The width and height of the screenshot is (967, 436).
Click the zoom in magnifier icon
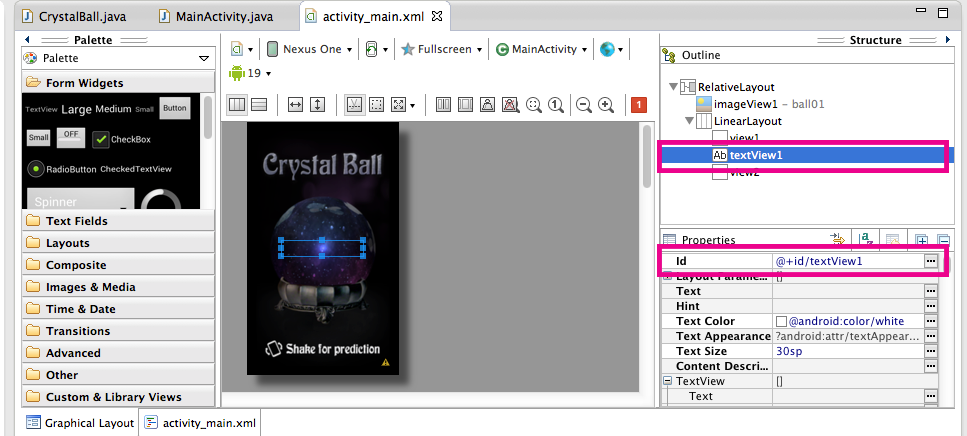(x=606, y=105)
